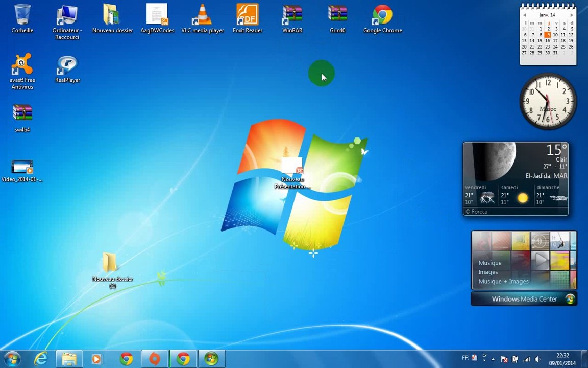The height and width of the screenshot is (368, 588).
Task: Click the © Foreca attribution link
Action: (x=476, y=212)
